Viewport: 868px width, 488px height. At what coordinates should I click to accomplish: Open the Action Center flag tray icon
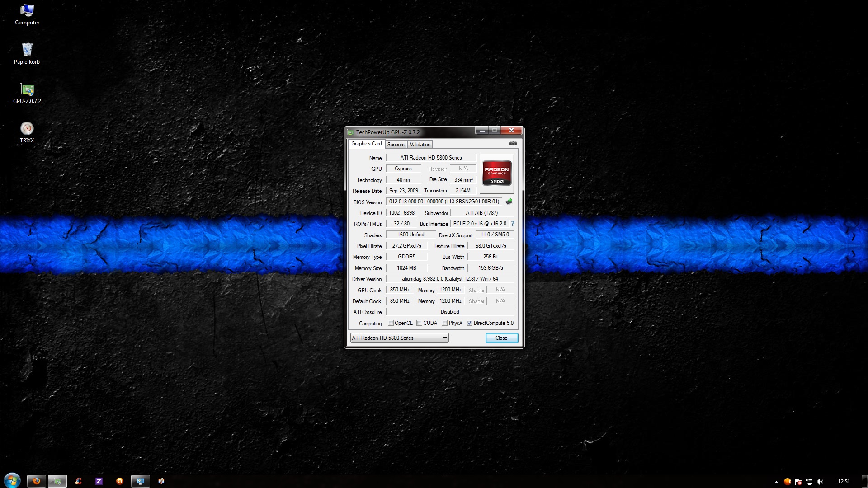[x=798, y=482]
